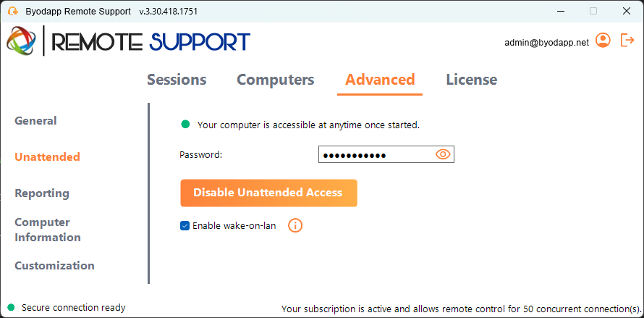Click into the Password field
Screen dimensions: 644x318
click(x=386, y=155)
